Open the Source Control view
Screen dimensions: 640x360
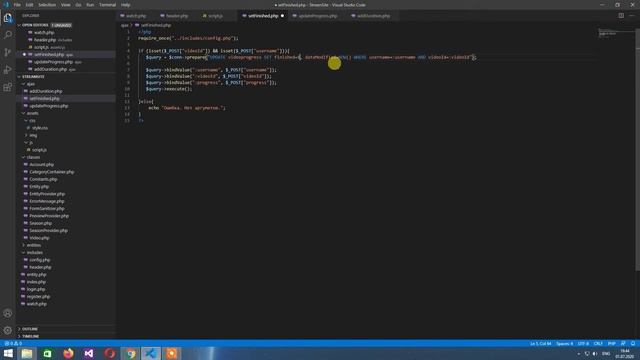coord(8,52)
